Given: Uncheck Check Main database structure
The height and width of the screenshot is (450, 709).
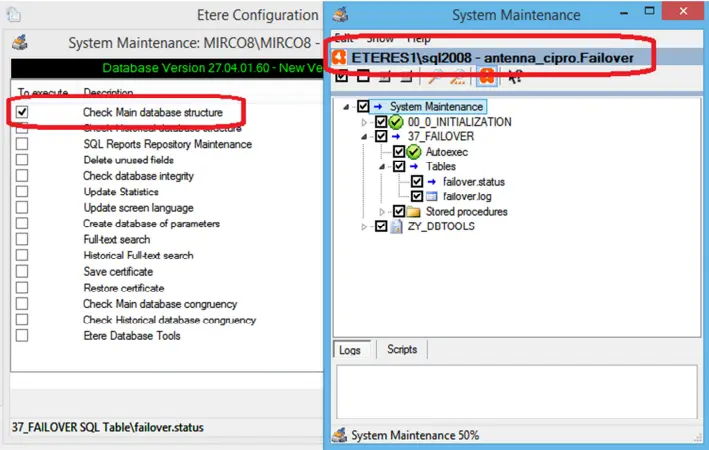Looking at the screenshot, I should (22, 112).
